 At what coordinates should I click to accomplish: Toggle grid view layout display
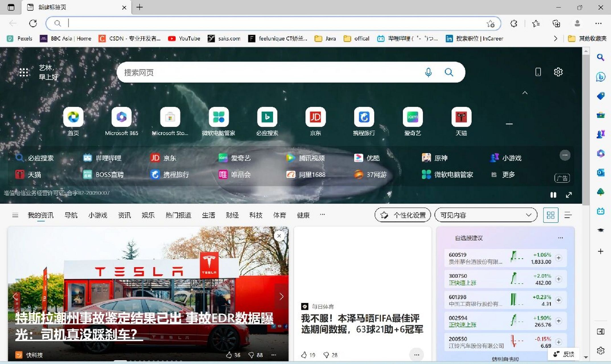point(551,215)
